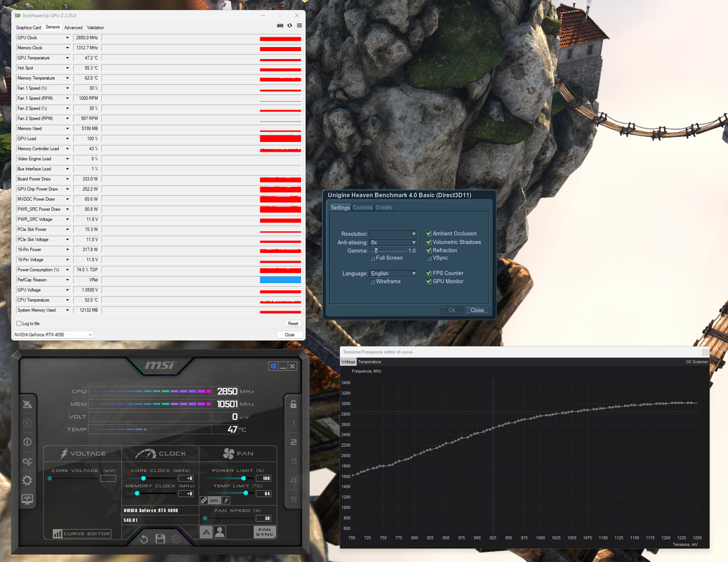Toggle Refraction checkbox

click(x=429, y=250)
